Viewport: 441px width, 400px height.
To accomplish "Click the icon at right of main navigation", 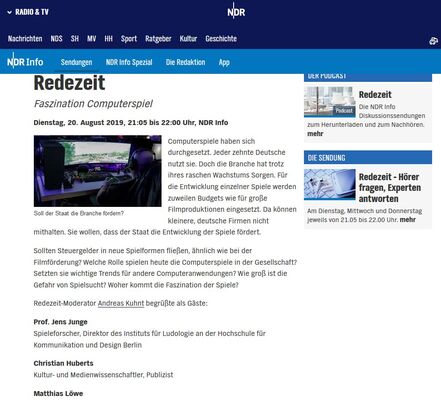I will point(433,41).
